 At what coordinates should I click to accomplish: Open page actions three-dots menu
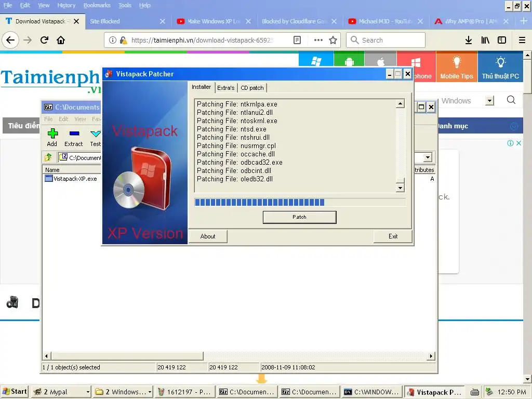[x=318, y=41]
